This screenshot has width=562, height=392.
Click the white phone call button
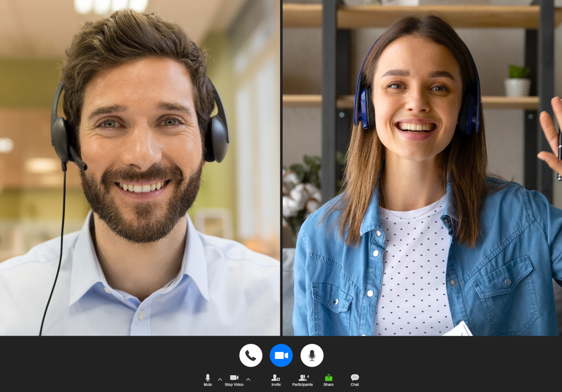click(250, 356)
